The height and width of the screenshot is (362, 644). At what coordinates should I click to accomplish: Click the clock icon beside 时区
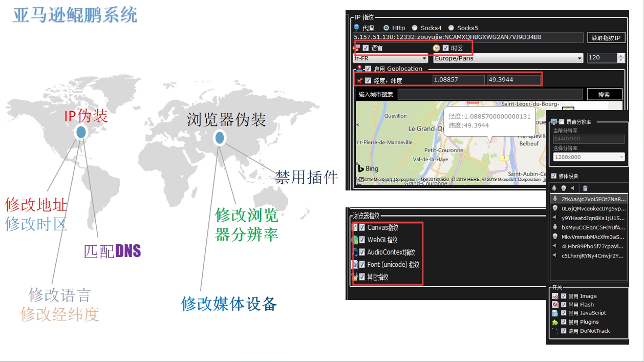pos(437,48)
